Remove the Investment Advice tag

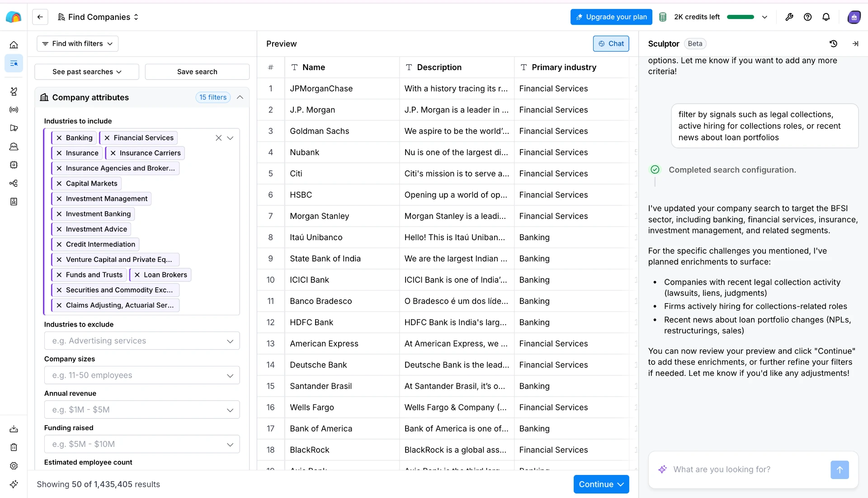click(59, 229)
